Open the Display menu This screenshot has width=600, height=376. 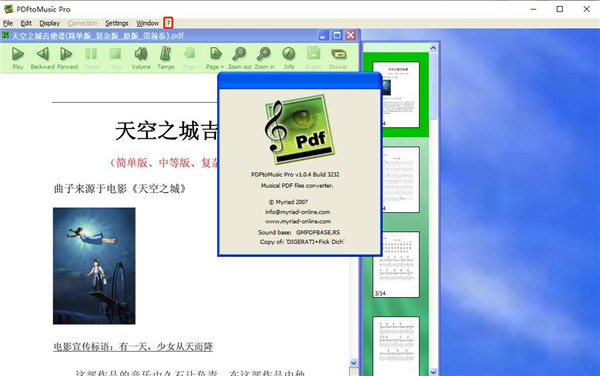(x=49, y=23)
